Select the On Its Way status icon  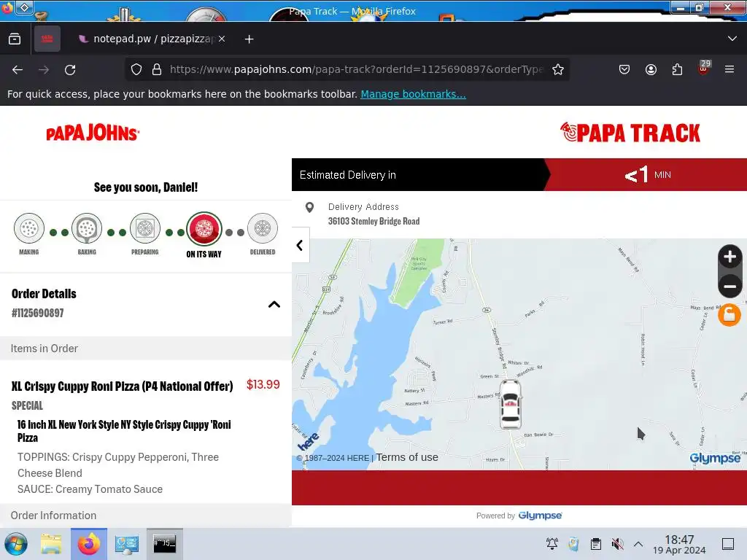(204, 229)
